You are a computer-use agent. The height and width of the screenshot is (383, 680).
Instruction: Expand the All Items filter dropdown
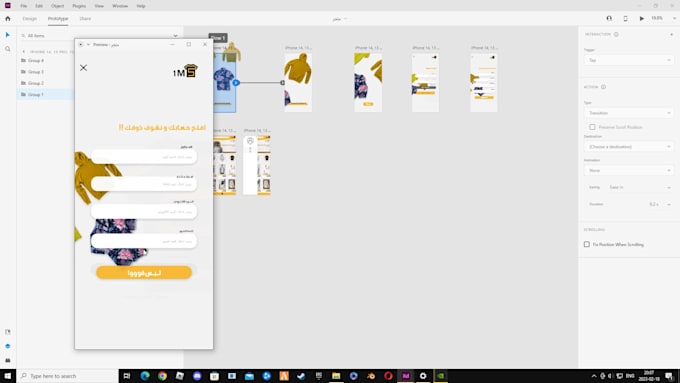(175, 36)
